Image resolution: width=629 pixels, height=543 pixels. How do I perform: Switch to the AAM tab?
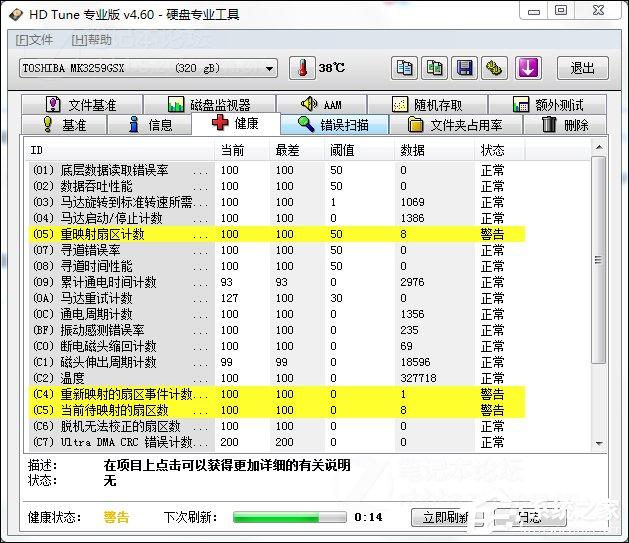[321, 105]
